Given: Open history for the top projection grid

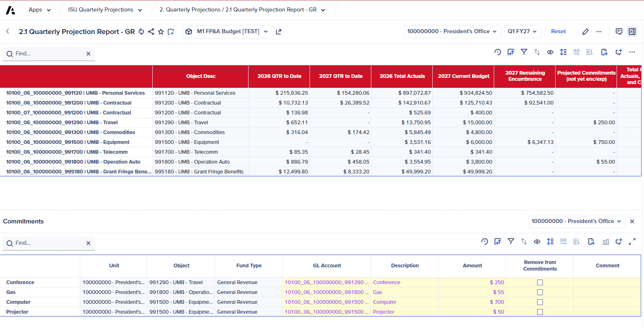Looking at the screenshot, I should click(x=498, y=52).
